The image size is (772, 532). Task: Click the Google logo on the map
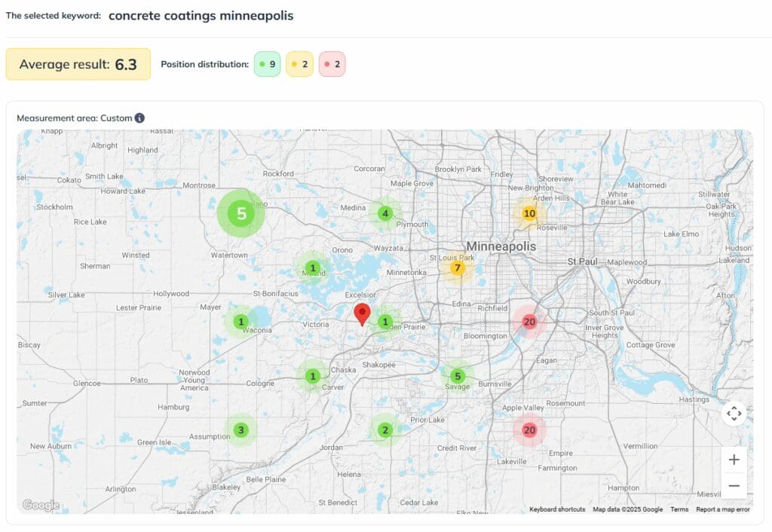click(x=40, y=505)
